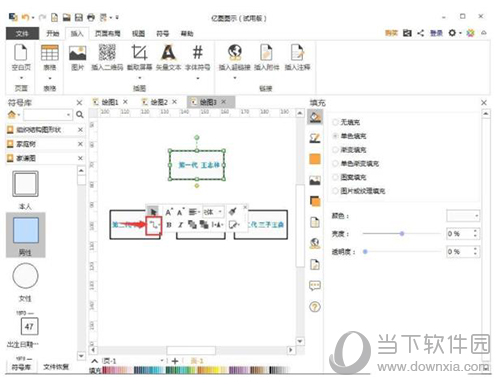Open the comment bubble icon in right sidebar

315,286
